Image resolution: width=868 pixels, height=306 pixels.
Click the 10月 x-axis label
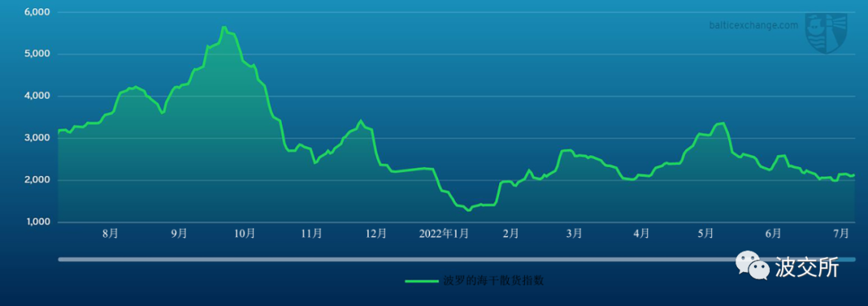click(x=244, y=234)
